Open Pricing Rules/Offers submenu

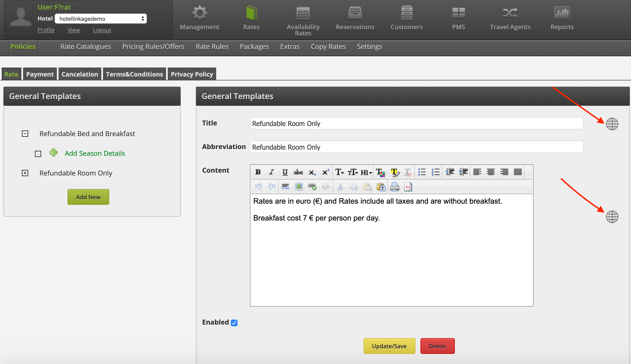click(x=153, y=47)
